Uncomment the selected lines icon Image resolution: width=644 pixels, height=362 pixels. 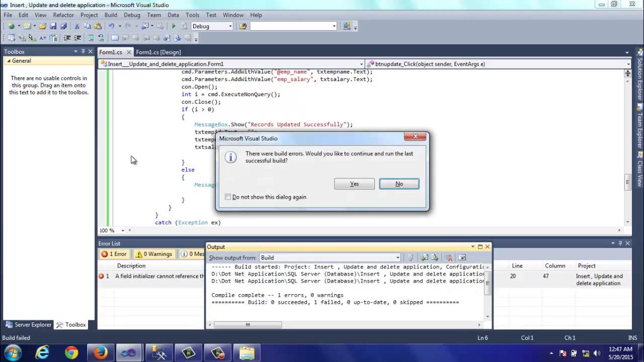pyautogui.click(x=101, y=38)
